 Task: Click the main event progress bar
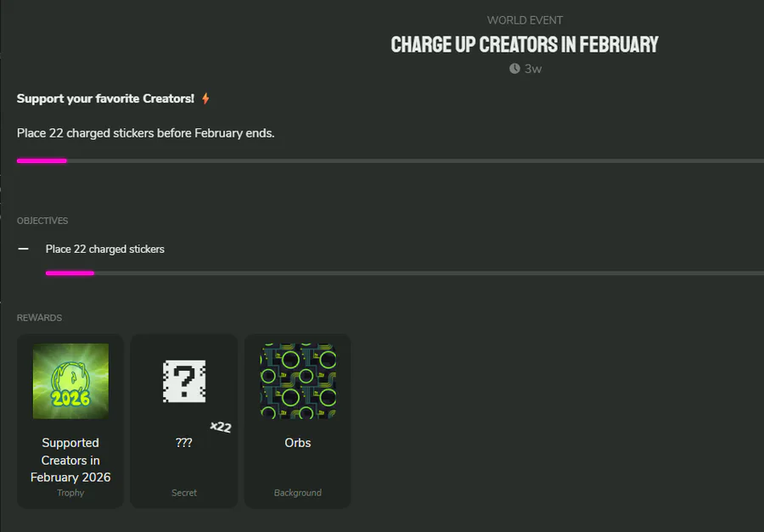coord(390,160)
